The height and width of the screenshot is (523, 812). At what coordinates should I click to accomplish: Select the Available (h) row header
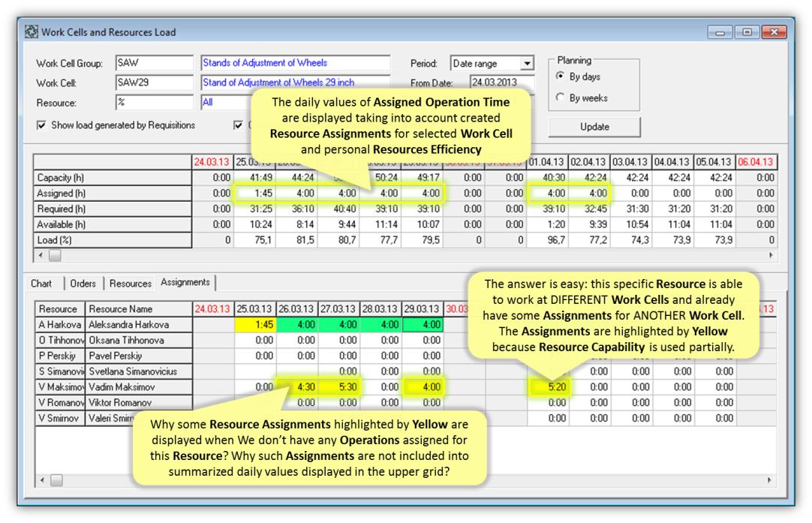tap(113, 224)
